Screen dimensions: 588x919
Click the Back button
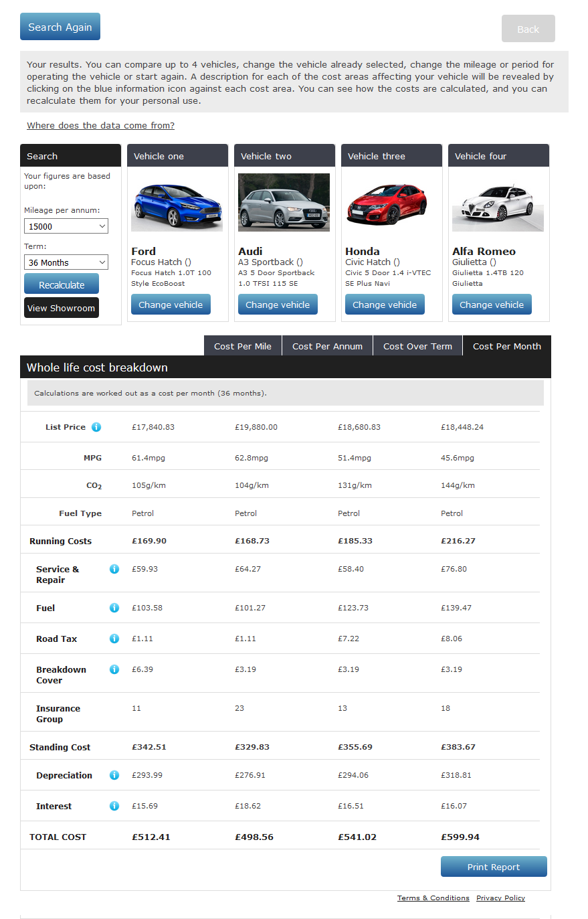click(528, 29)
